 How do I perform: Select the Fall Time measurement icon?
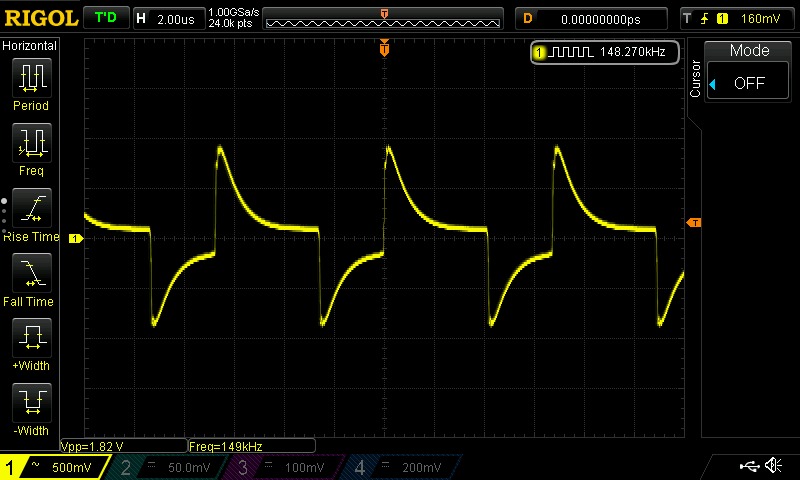pyautogui.click(x=31, y=273)
